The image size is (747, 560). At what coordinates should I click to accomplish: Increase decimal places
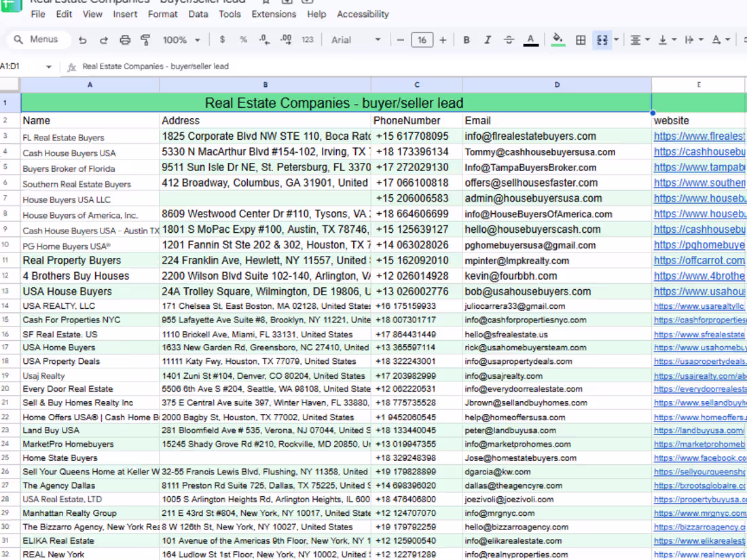[x=286, y=40]
